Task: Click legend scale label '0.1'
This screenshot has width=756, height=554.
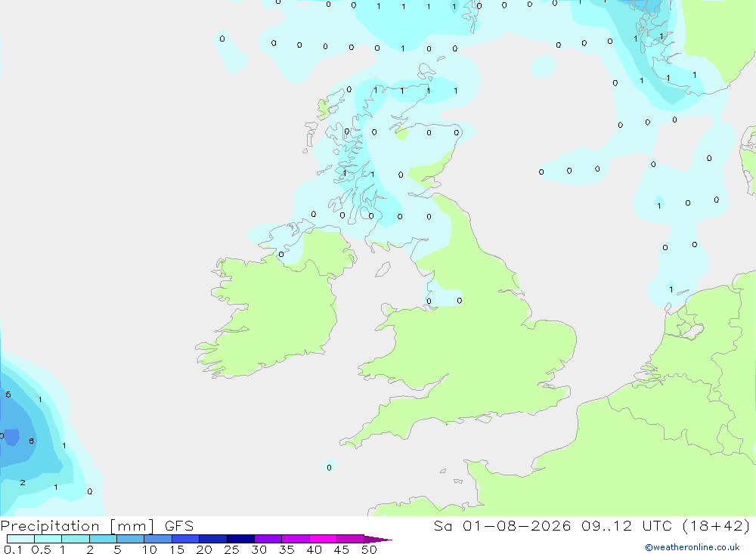Action: click(13, 549)
